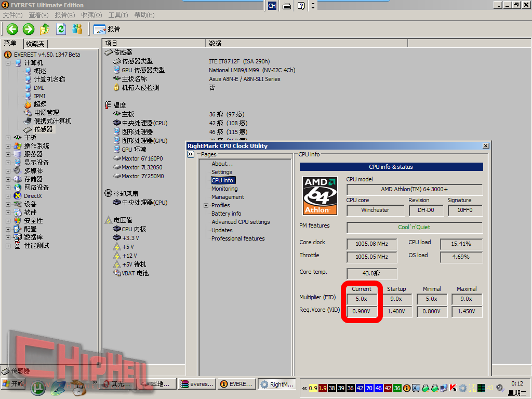Screen dimensions: 532x399
Task: Click the 软件 software icon in the tree
Action: tap(18, 212)
